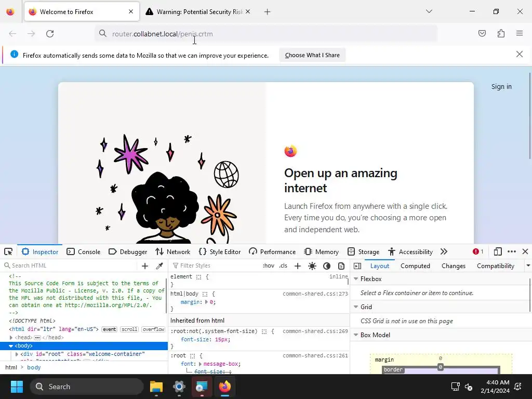Click the overflow badge on html

153,329
